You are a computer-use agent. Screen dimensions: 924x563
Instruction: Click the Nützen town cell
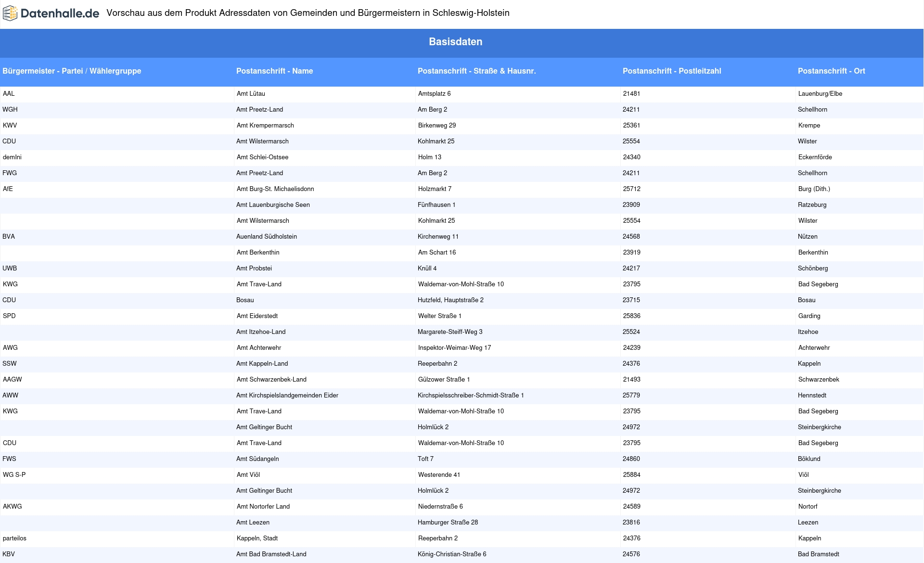click(x=808, y=237)
